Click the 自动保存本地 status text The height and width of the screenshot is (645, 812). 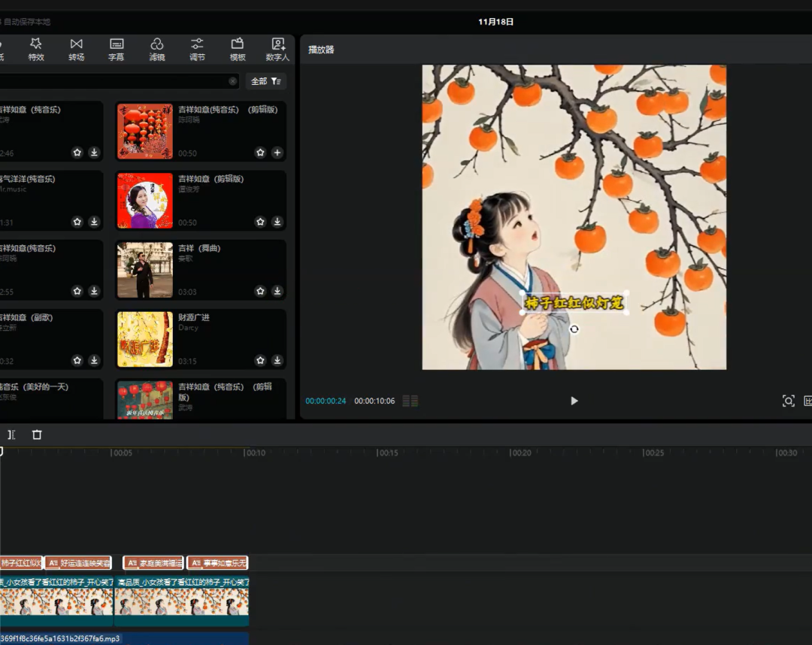tap(27, 22)
